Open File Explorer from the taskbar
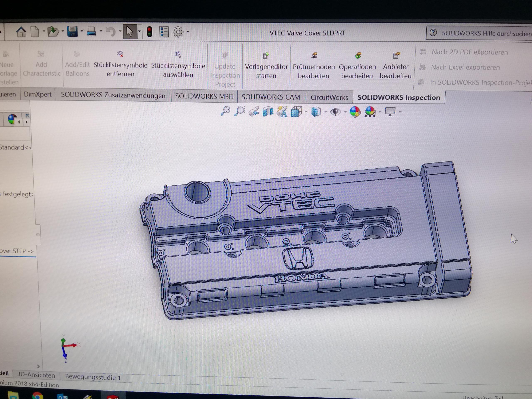532x399 pixels. point(13,396)
